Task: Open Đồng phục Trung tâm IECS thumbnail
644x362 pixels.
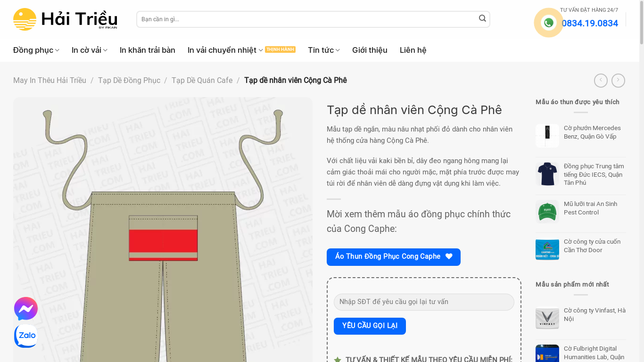Action: pos(547,174)
